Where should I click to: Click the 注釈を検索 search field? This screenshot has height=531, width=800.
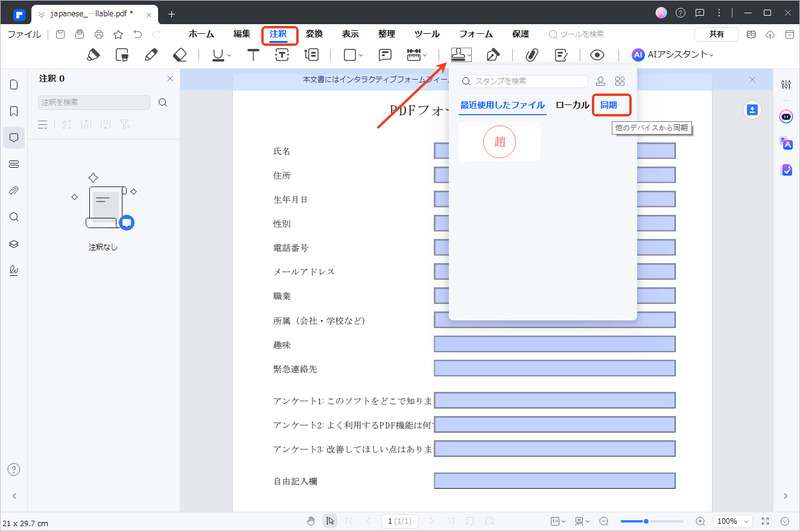[94, 102]
